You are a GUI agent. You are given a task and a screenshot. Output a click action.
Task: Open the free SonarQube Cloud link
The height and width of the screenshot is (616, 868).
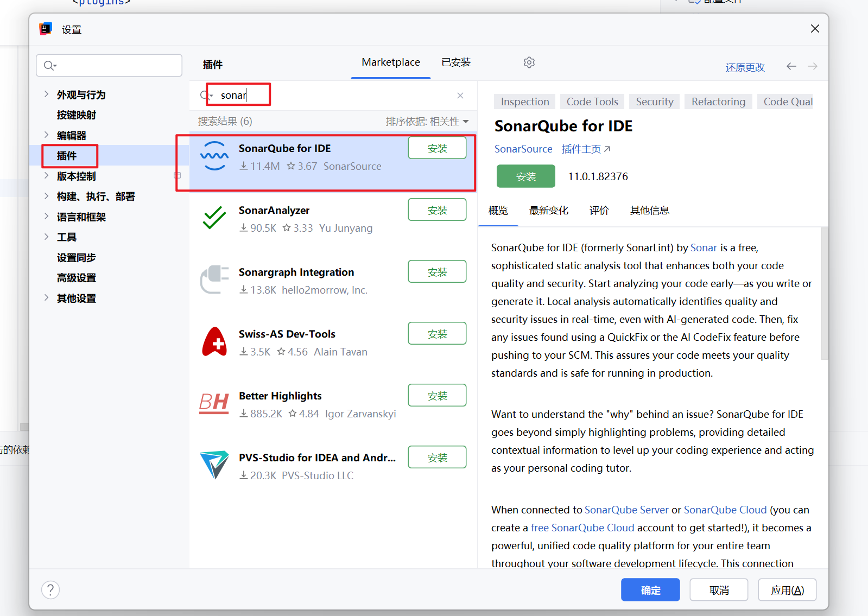click(582, 528)
